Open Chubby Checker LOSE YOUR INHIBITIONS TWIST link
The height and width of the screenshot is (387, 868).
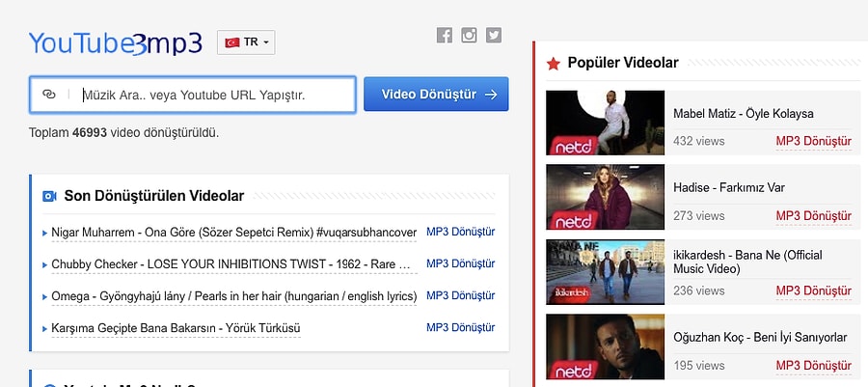[x=233, y=264]
